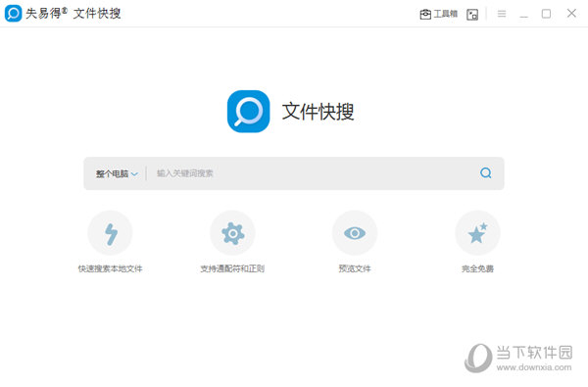Click the app logo in title bar

(13, 14)
